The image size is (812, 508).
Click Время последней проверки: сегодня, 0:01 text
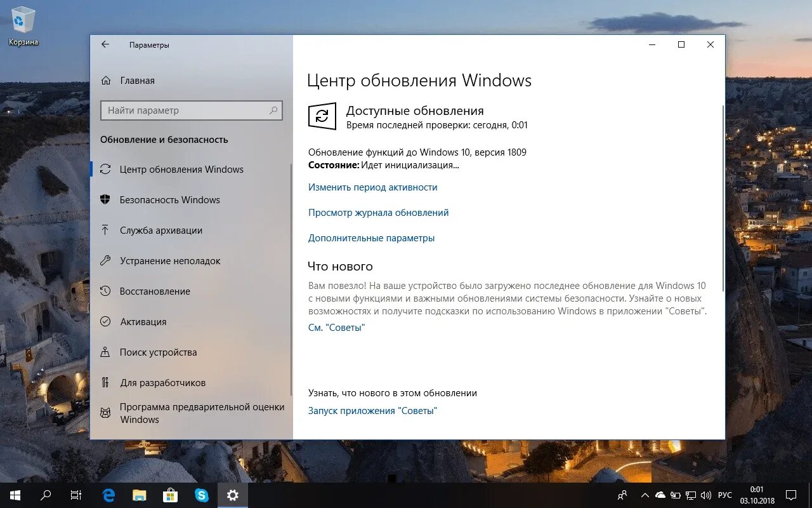(x=437, y=125)
